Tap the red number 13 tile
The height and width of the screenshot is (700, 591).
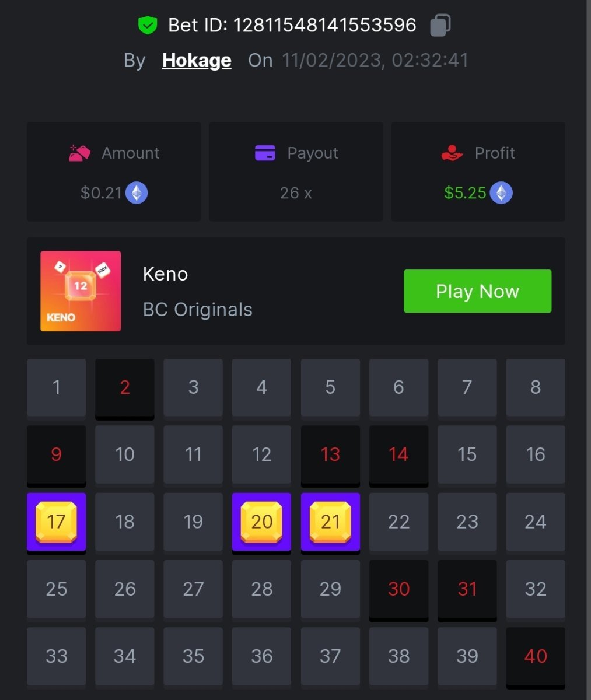[x=330, y=455]
